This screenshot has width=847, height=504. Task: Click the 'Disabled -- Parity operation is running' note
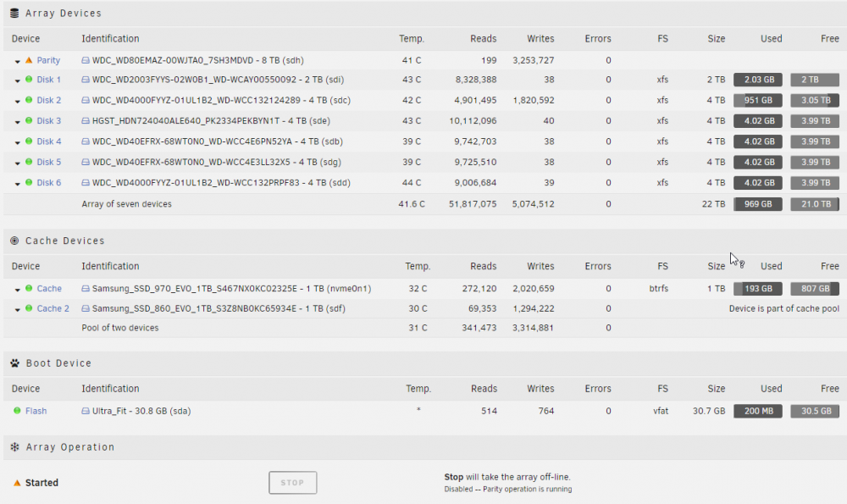(x=507, y=489)
